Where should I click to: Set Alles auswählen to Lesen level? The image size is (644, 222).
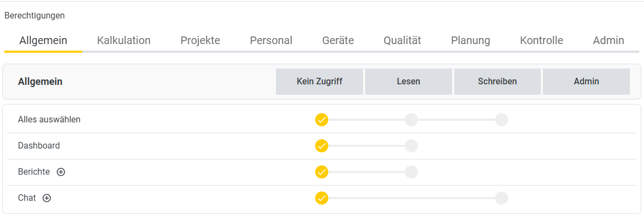pos(411,120)
